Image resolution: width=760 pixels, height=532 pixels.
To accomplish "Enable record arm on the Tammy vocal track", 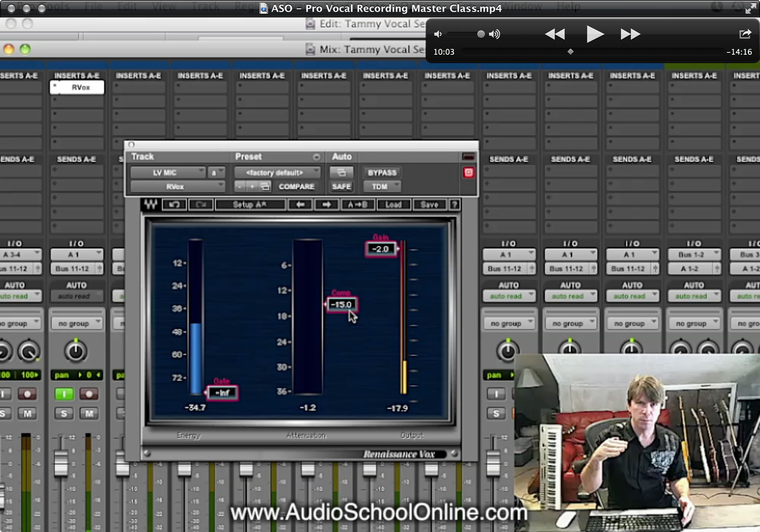I will pos(89,394).
